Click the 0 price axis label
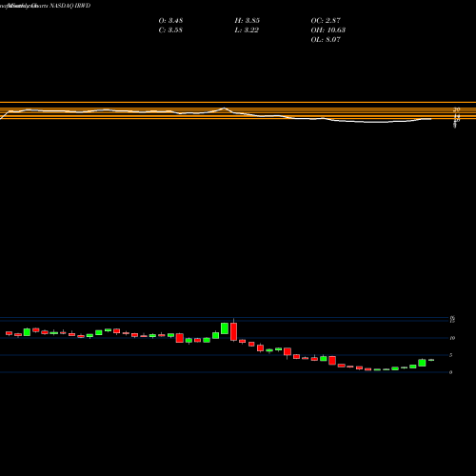 click(450, 372)
